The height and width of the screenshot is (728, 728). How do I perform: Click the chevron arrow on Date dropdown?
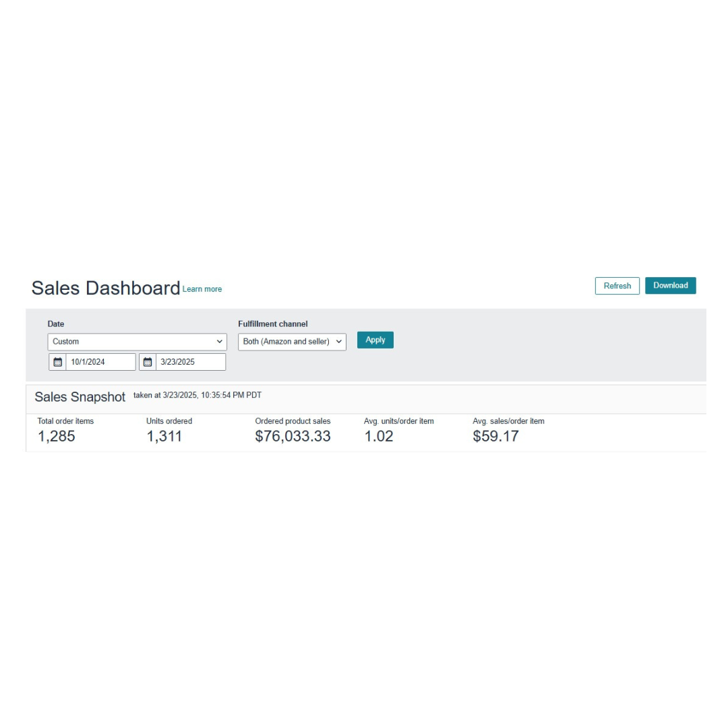click(219, 342)
